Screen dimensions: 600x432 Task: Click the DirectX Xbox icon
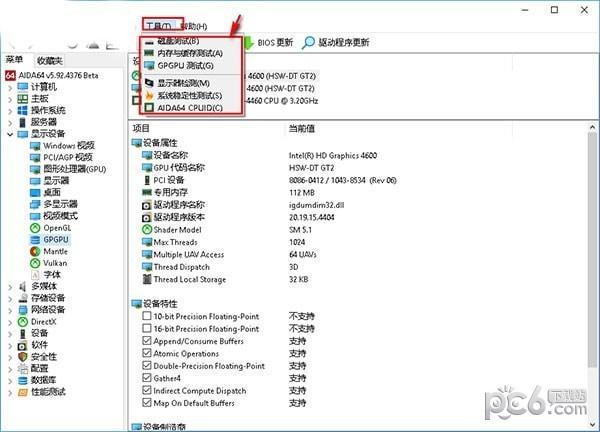click(23, 322)
